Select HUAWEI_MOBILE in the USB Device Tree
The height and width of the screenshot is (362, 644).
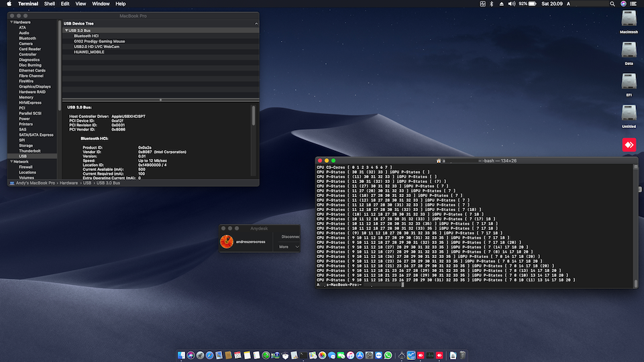click(x=89, y=52)
